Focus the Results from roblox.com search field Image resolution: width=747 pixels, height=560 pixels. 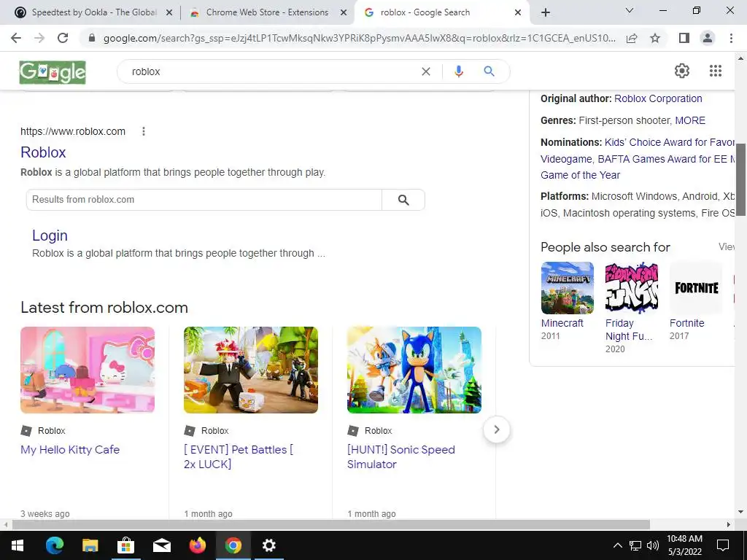click(x=204, y=200)
